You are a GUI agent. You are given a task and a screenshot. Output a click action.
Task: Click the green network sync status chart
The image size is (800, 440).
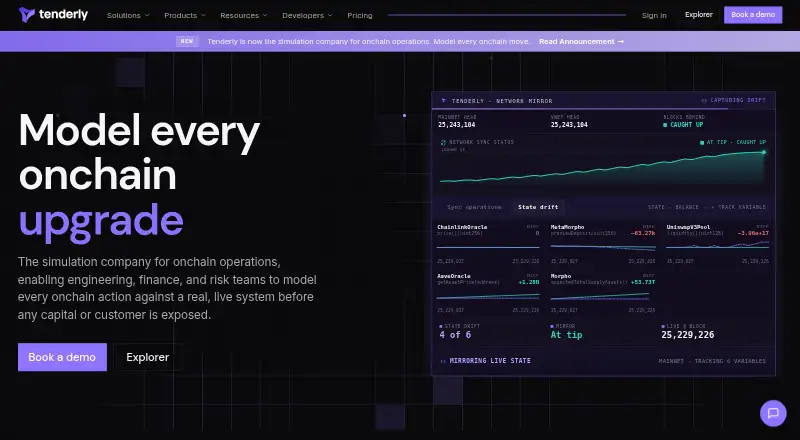coord(603,167)
